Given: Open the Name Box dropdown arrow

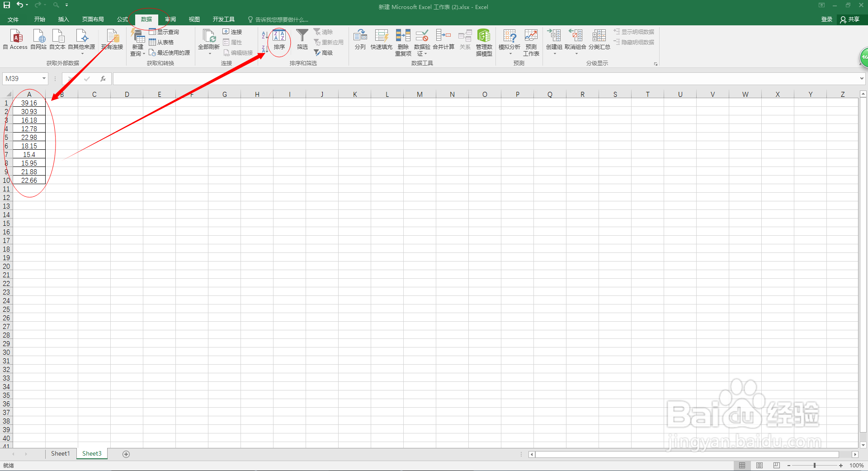Looking at the screenshot, I should click(44, 79).
